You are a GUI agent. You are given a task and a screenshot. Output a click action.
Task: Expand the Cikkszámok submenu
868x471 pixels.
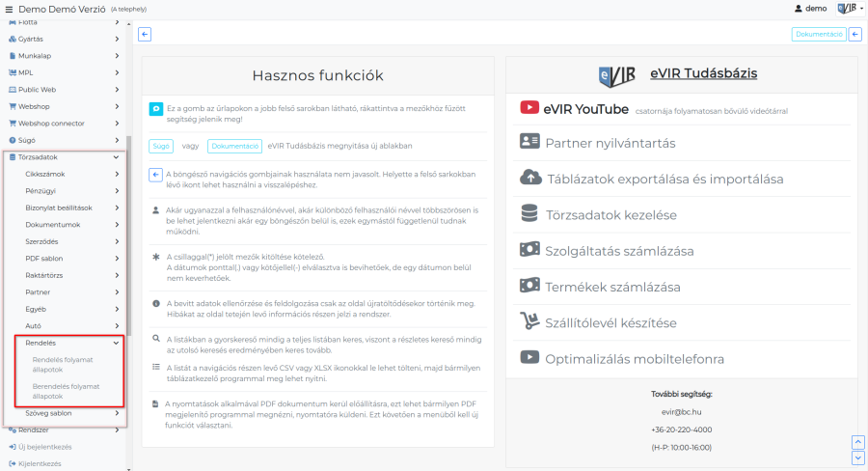117,174
